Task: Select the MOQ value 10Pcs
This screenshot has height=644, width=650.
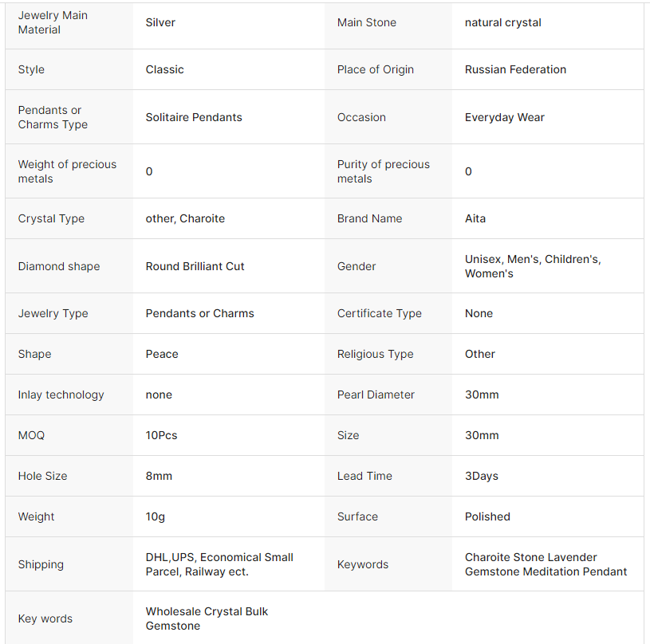Action: pos(161,435)
